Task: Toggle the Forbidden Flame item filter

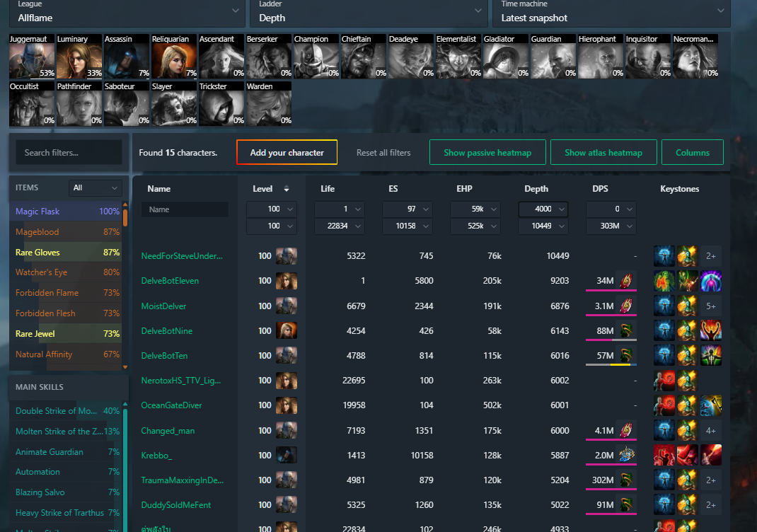Action: [x=66, y=293]
